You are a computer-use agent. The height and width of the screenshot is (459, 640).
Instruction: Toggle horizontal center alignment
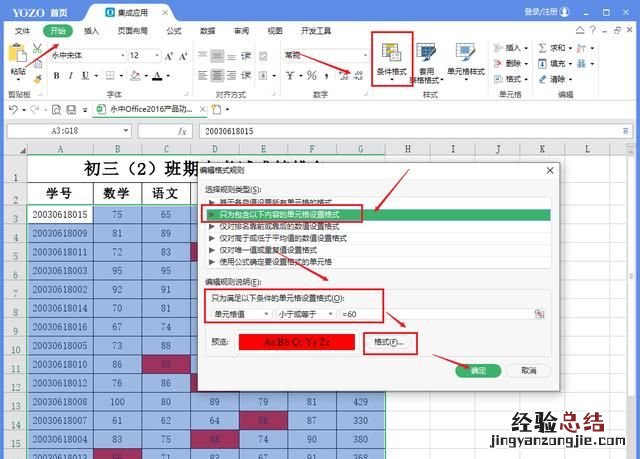tap(217, 75)
